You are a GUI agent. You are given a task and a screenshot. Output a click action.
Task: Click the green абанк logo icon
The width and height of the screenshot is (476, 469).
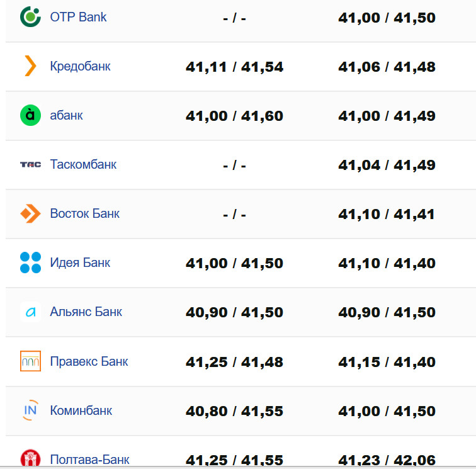(30, 115)
